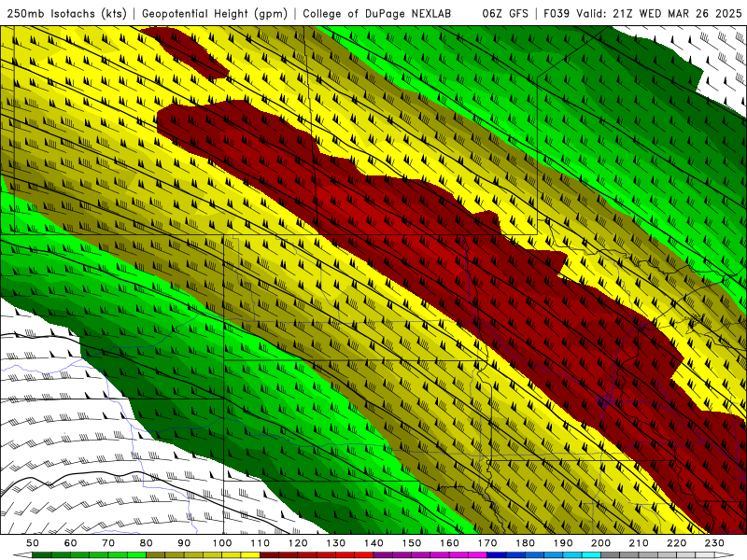Select the dark blue swatch just after 170
Image resolution: width=747 pixels, height=560 pixels.
[497, 555]
